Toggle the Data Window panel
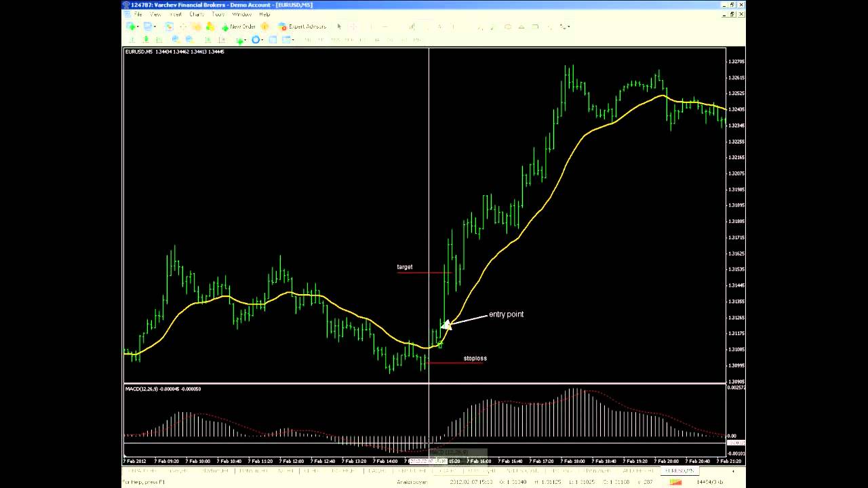This screenshot has height=488, width=868. (x=183, y=26)
